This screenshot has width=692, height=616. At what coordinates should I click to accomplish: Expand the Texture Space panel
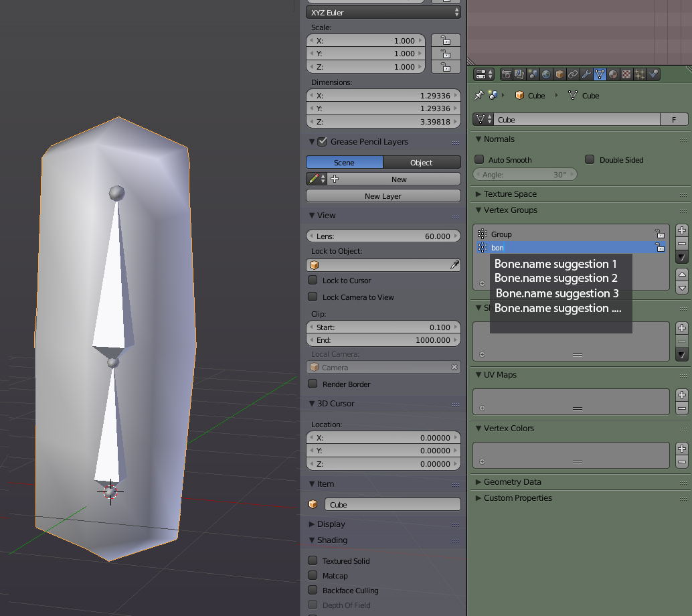coord(479,194)
